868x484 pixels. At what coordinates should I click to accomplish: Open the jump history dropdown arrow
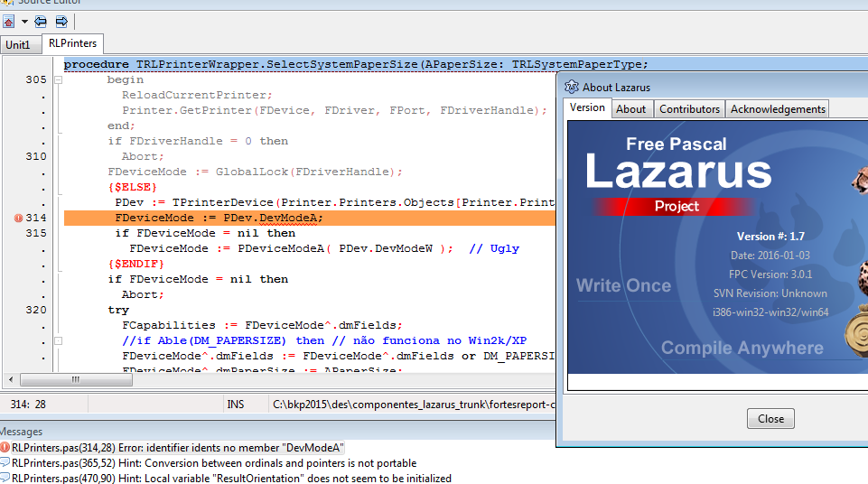click(24, 22)
